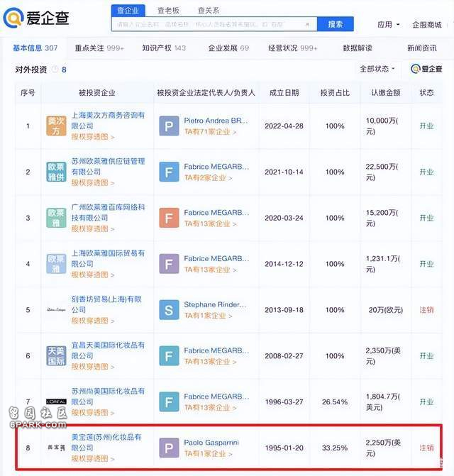Switch to the 查老板 search tab

(168, 11)
